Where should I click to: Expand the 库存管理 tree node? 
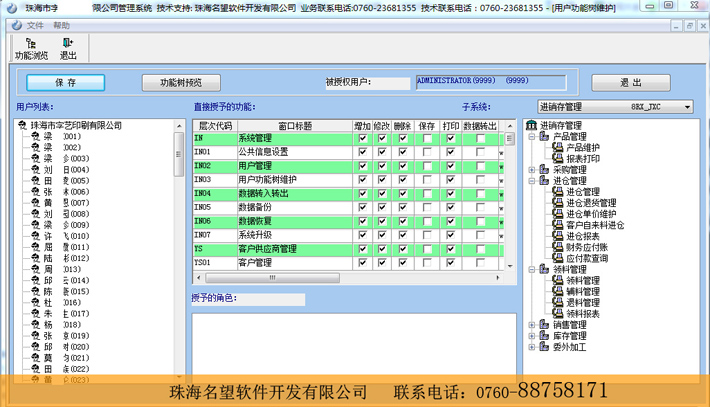point(532,336)
